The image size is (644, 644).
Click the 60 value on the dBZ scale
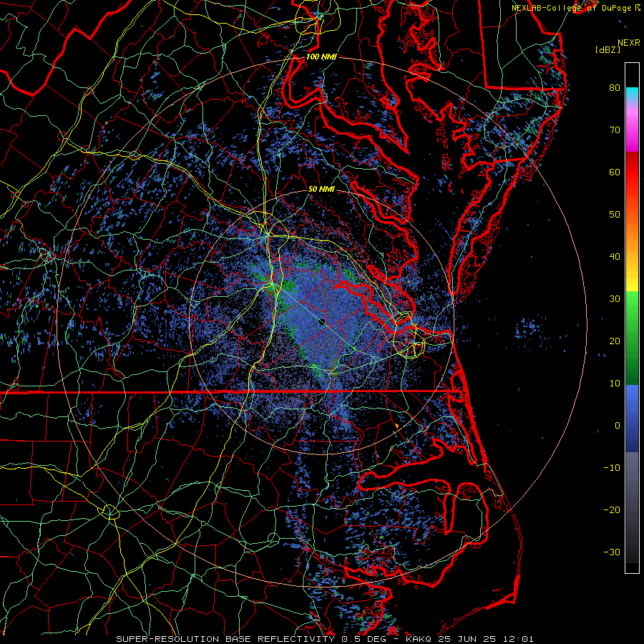[x=615, y=172]
